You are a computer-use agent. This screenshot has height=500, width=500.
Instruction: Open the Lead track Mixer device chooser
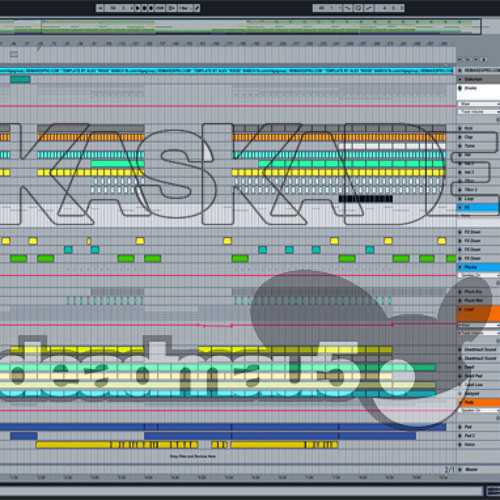[x=479, y=325]
